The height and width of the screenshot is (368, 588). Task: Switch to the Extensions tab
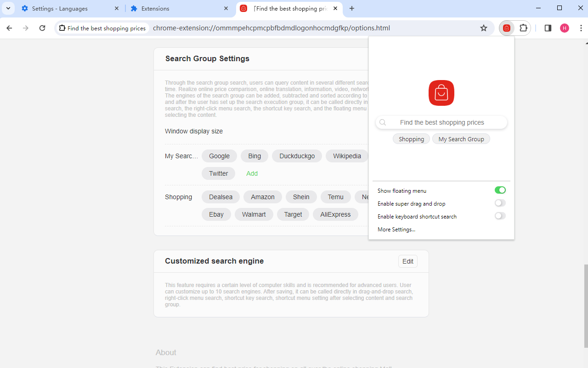(179, 8)
